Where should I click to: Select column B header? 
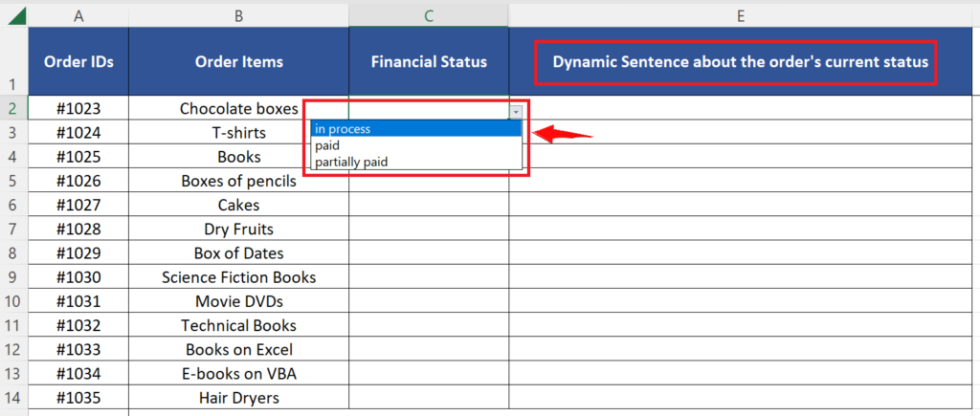(238, 17)
